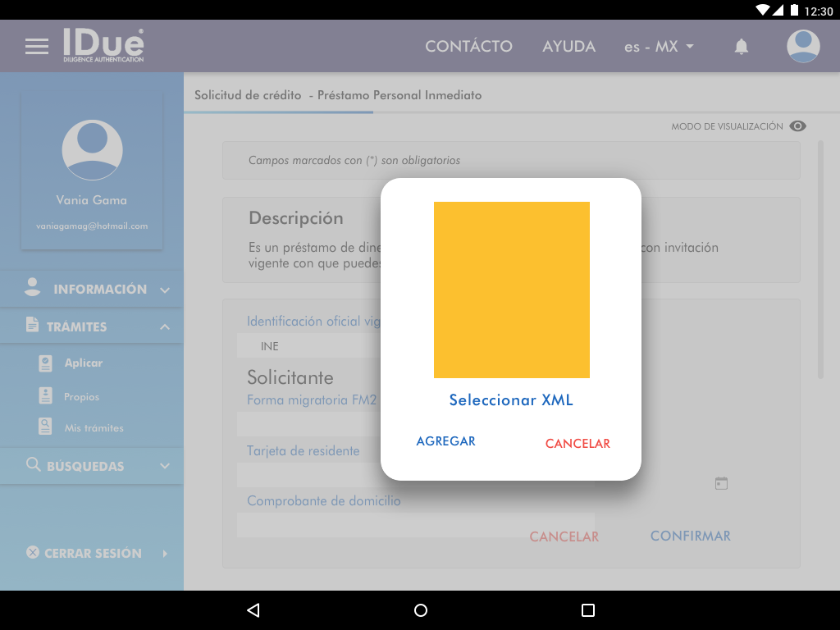
Task: Click the Propios sidebar icon
Action: pyautogui.click(x=46, y=396)
